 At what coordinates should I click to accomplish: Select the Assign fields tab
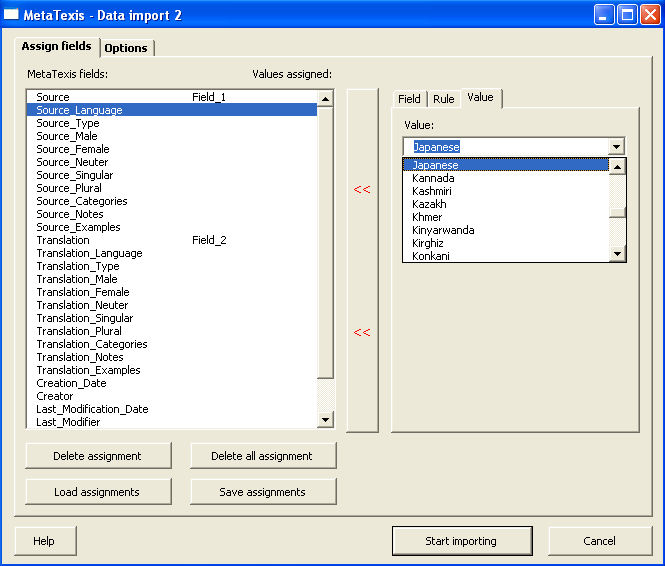click(x=56, y=46)
